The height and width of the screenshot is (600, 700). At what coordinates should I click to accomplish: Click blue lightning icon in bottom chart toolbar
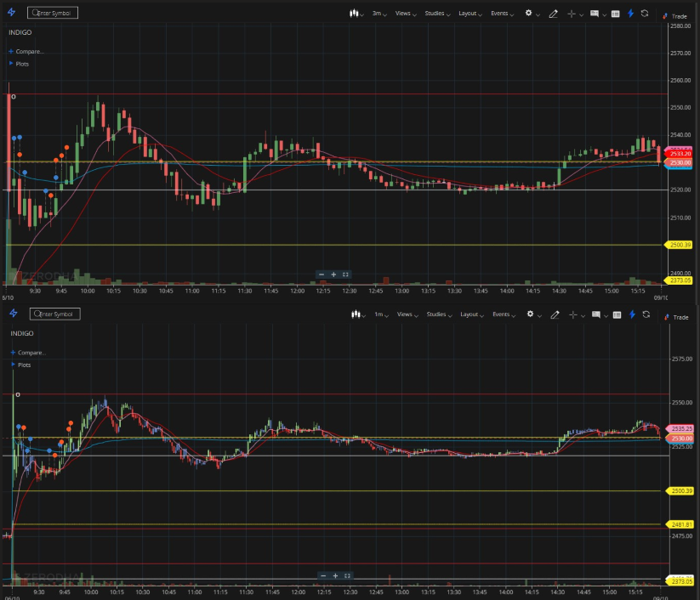click(x=632, y=314)
